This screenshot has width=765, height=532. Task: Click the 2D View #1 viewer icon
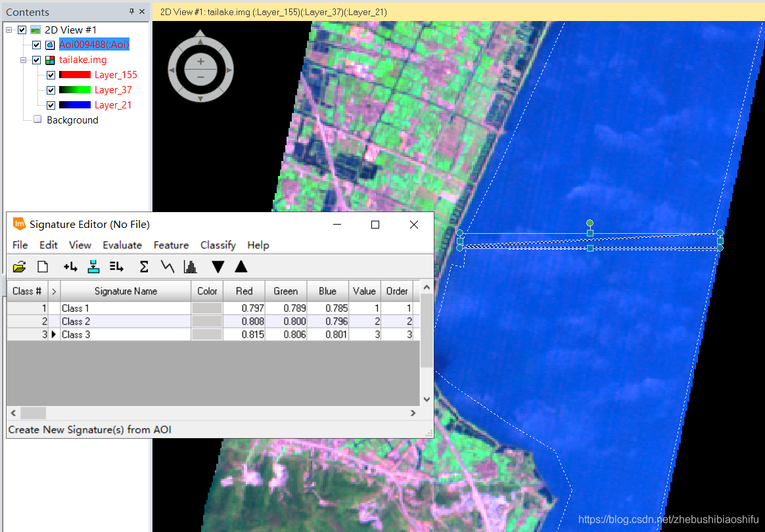pos(35,30)
